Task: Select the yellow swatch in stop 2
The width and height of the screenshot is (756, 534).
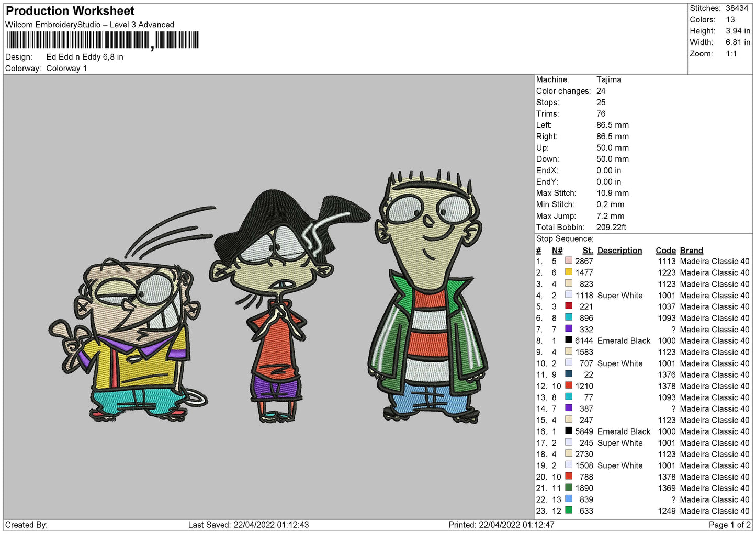Action: 568,272
